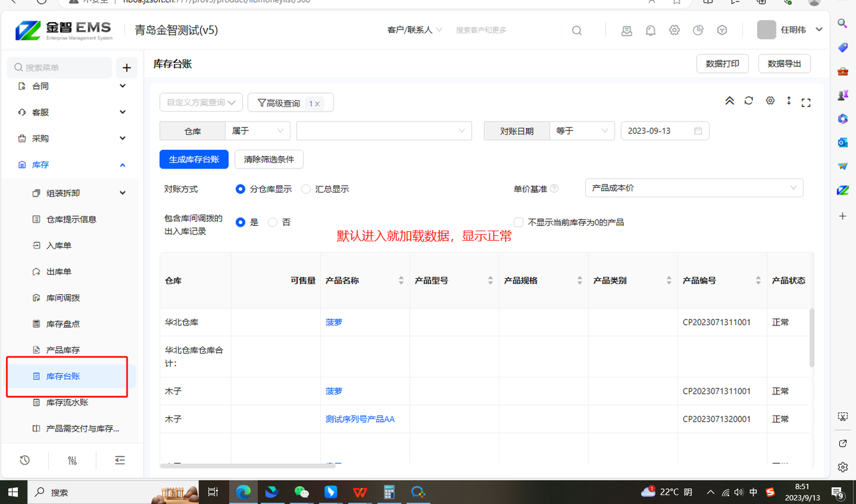
Task: Click the table vertical scrollbar
Action: tap(812, 338)
